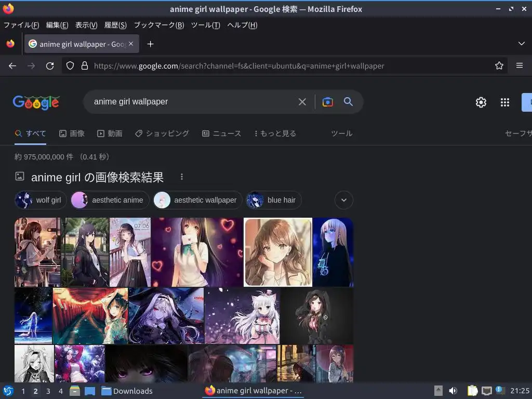Submit search with magnifier icon

pyautogui.click(x=348, y=101)
